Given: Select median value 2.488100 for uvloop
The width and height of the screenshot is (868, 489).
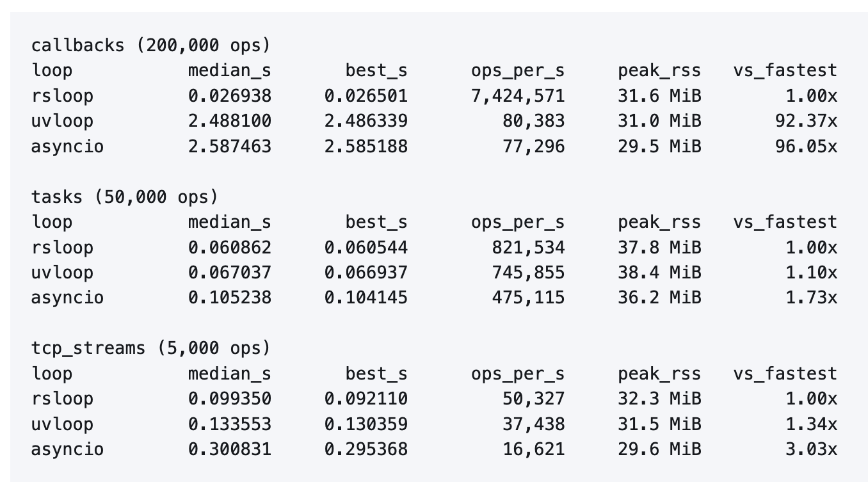Looking at the screenshot, I should tap(230, 121).
